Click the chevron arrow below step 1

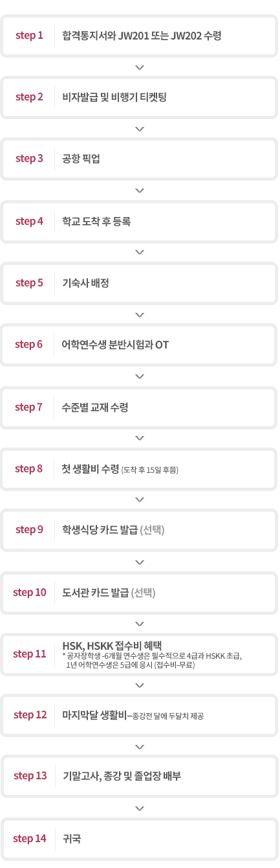[140, 67]
